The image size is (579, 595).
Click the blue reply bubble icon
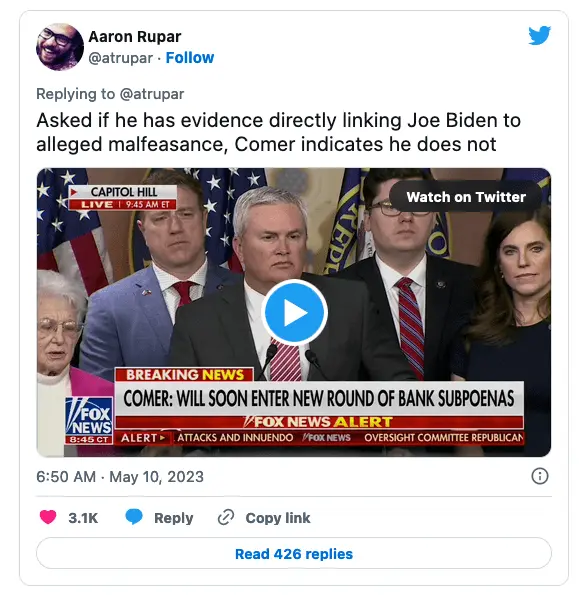pos(134,517)
